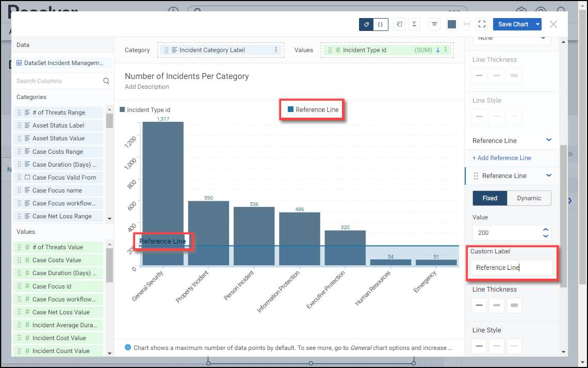Click the Save Chart button

(x=513, y=24)
